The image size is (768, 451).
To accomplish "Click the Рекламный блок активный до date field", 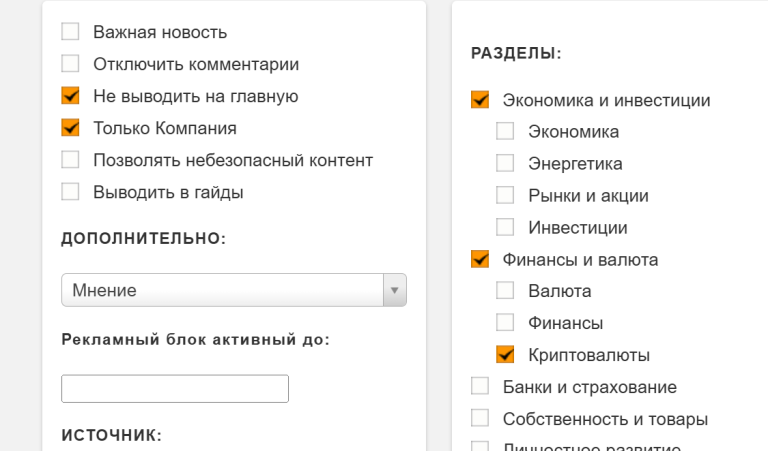I will pos(175,389).
